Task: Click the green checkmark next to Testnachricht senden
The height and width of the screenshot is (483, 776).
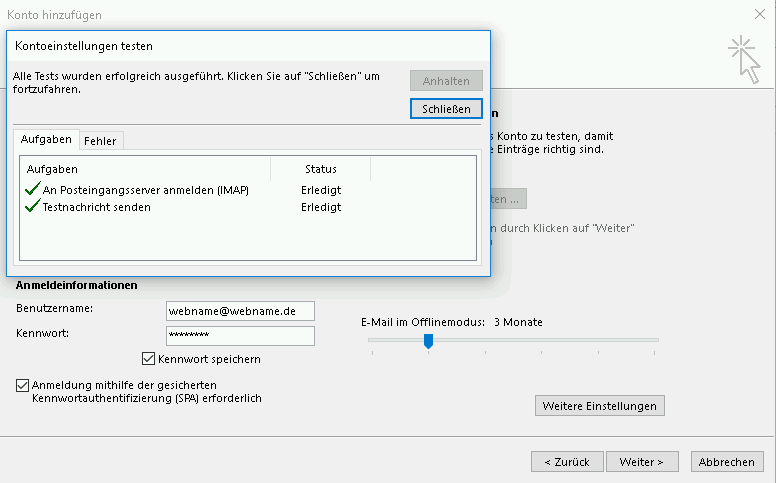Action: (32, 205)
